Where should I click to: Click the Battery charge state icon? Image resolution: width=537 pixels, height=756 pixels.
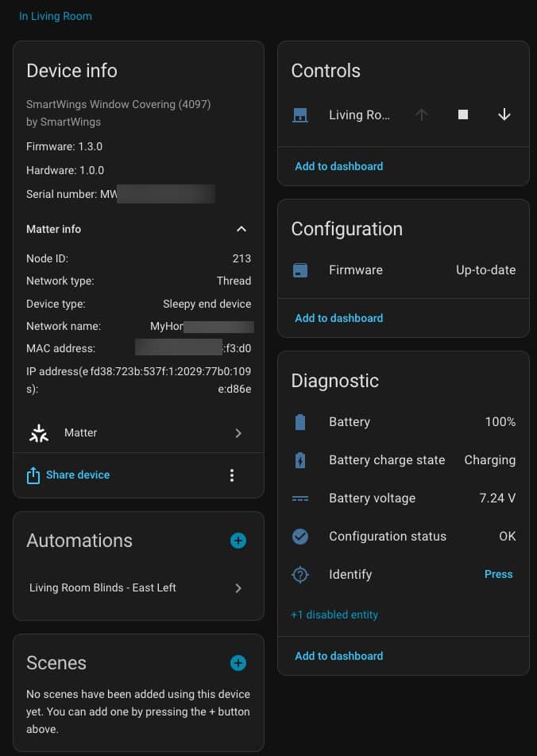pos(300,460)
